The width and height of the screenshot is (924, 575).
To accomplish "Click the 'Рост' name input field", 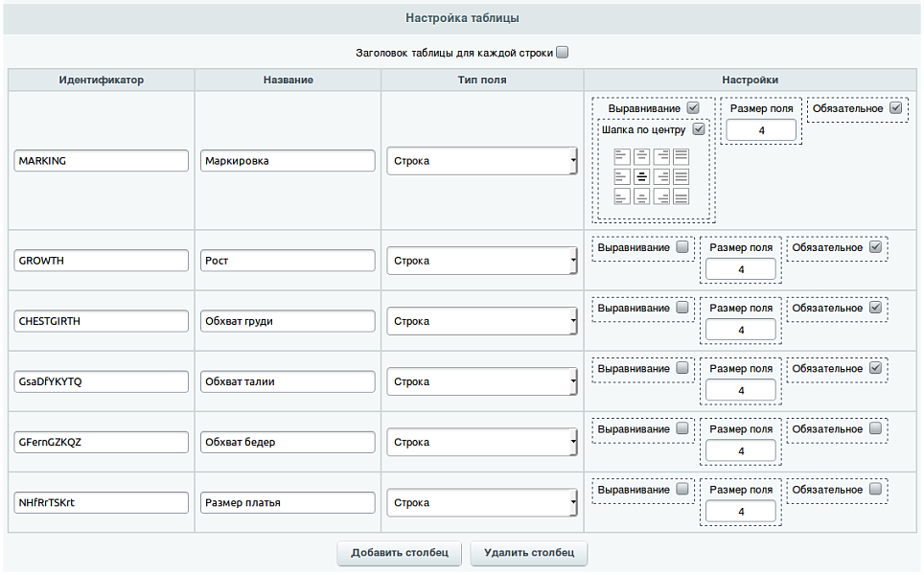I will click(x=288, y=261).
